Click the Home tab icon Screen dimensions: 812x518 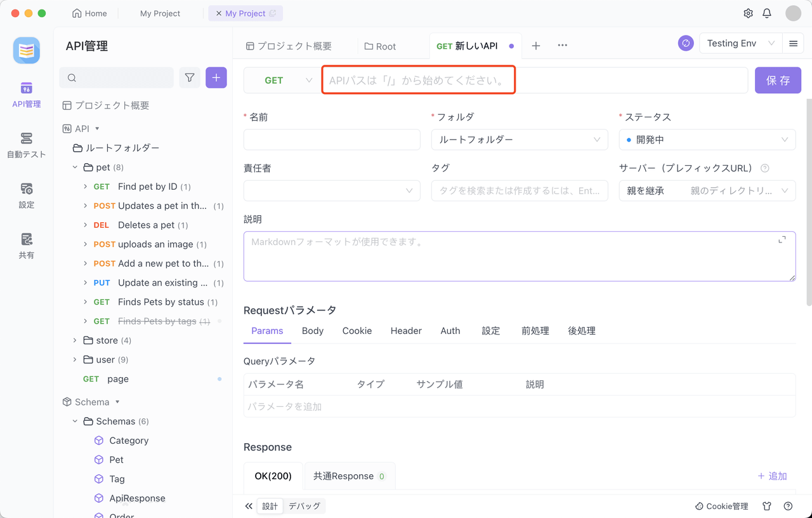pos(77,13)
